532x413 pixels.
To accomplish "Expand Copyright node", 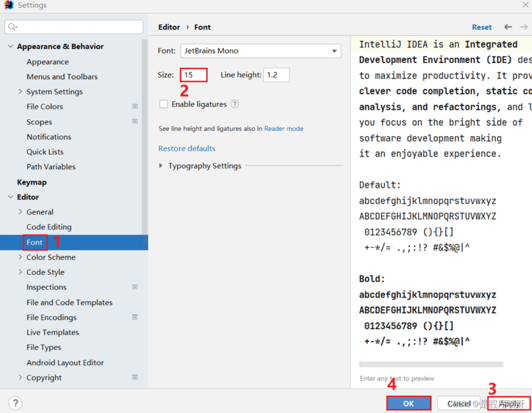I will [x=20, y=378].
